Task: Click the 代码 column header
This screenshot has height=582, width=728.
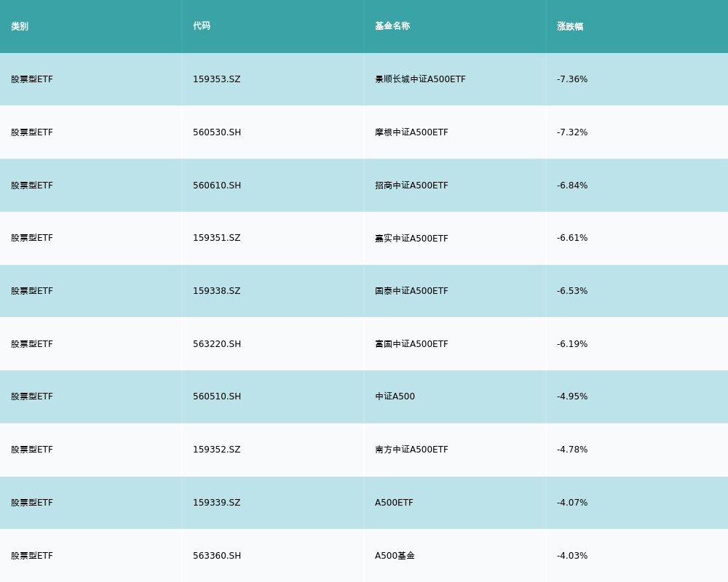Action: tap(202, 26)
